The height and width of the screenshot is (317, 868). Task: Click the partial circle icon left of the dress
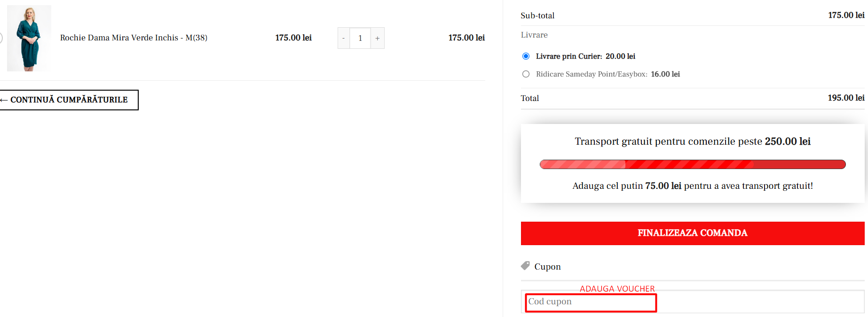[x=1, y=38]
